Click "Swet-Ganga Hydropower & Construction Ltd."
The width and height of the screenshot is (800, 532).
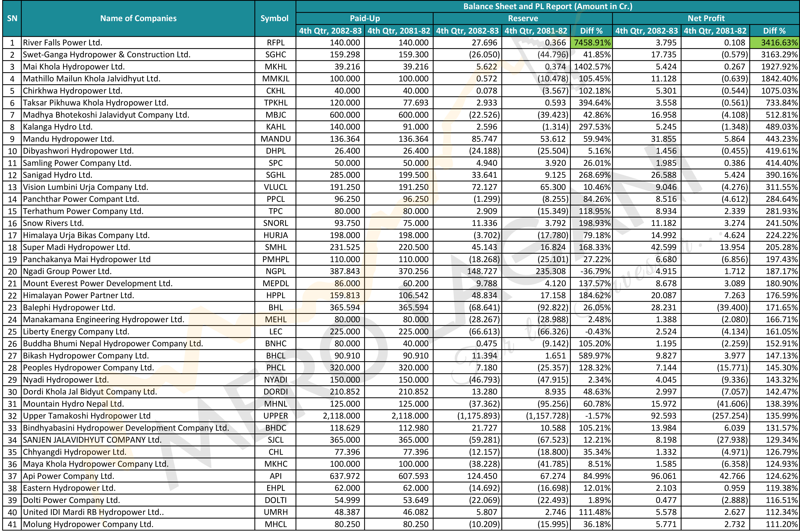click(x=107, y=55)
